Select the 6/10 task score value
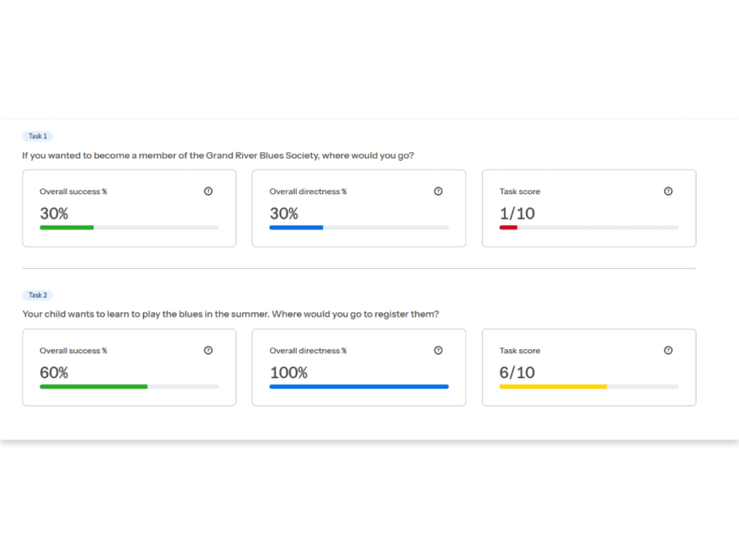Viewport: 739px width, 560px height. point(517,373)
